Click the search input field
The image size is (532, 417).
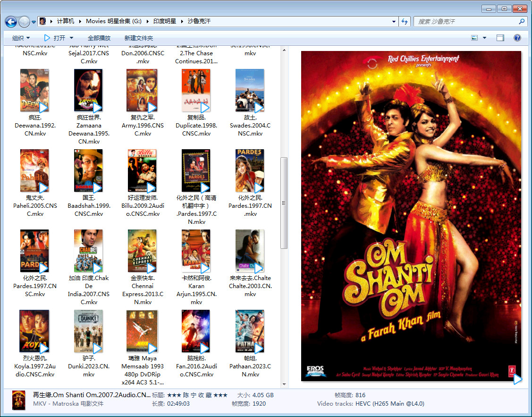[x=465, y=21]
